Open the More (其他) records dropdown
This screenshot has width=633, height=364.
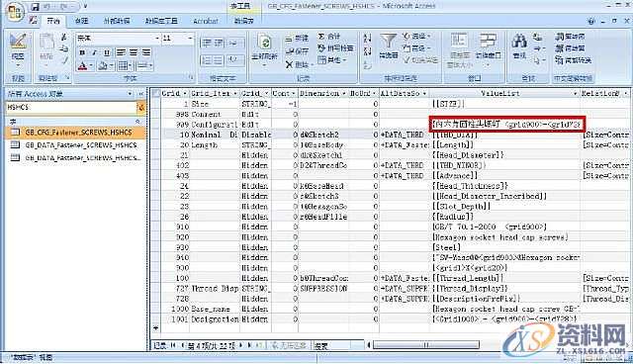[x=332, y=60]
